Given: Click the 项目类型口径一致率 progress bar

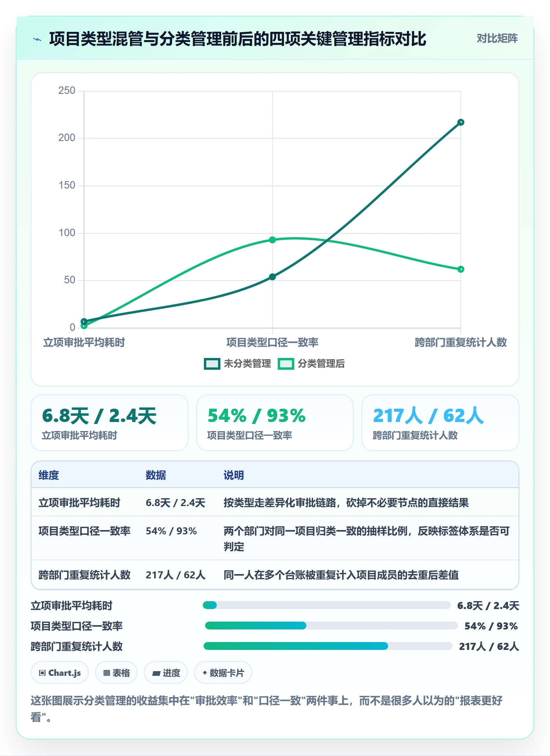Looking at the screenshot, I should (x=331, y=626).
